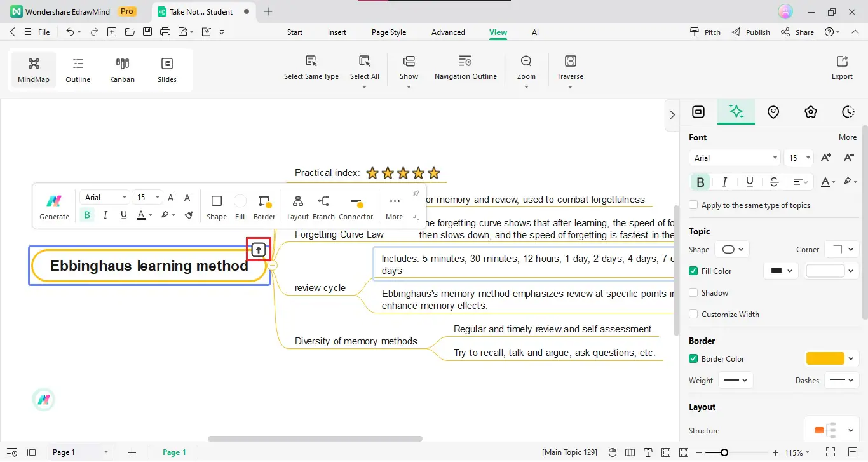868x462 pixels.
Task: Click the upward-arrow icon beside the central topic
Action: point(258,250)
